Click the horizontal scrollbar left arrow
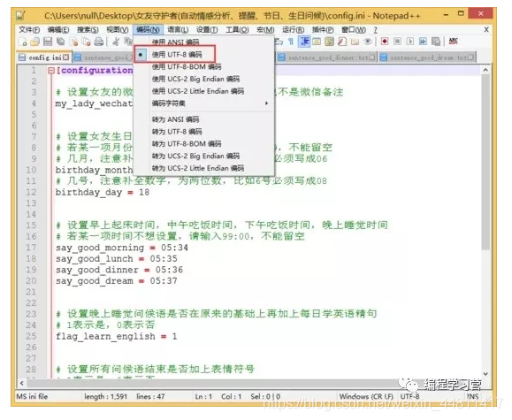512x420 pixels. point(22,383)
